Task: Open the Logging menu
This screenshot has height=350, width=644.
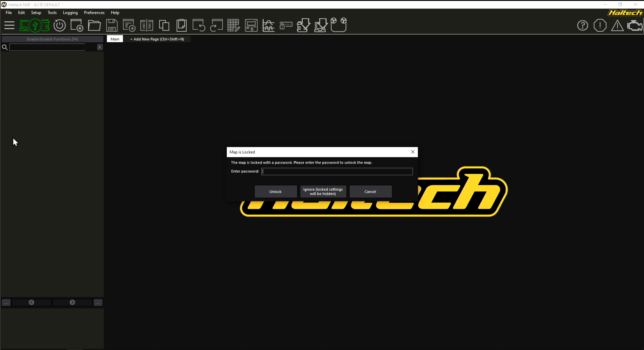Action: pos(70,13)
